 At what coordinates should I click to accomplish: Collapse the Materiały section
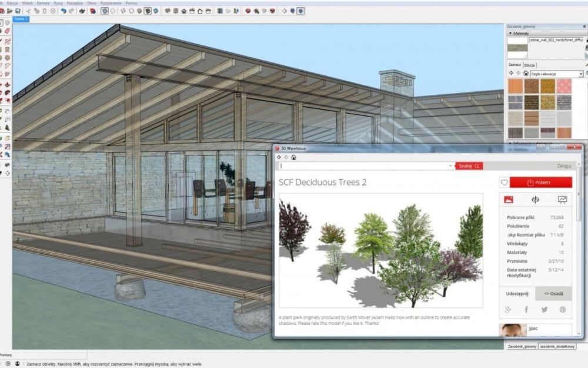510,34
